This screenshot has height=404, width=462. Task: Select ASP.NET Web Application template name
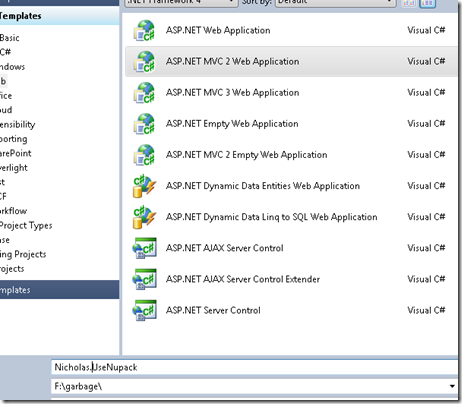pos(218,30)
